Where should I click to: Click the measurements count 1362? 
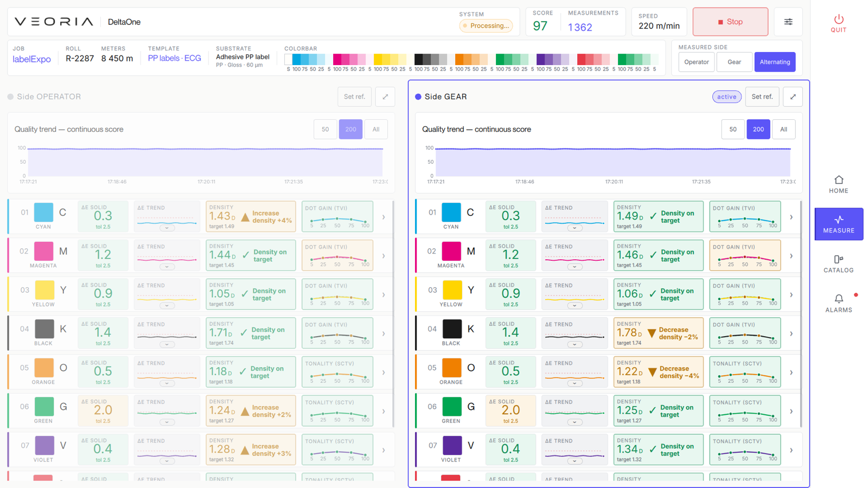point(580,27)
